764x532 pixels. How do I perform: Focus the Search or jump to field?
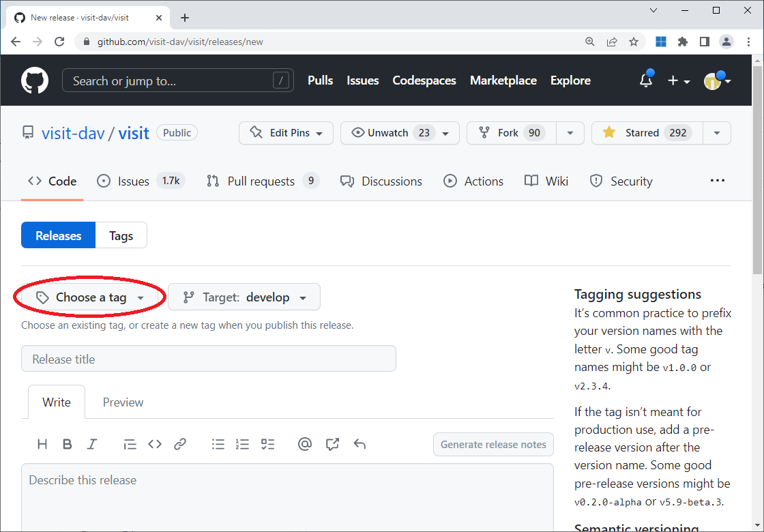[178, 80]
